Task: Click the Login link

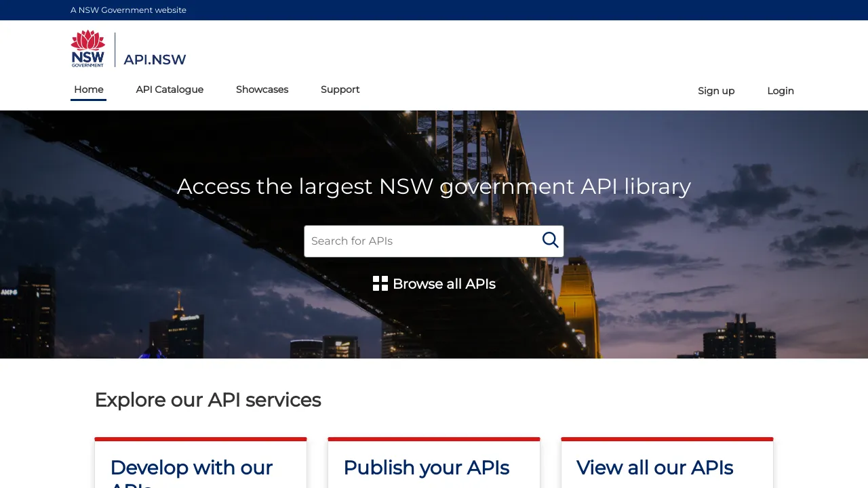Action: click(x=781, y=91)
